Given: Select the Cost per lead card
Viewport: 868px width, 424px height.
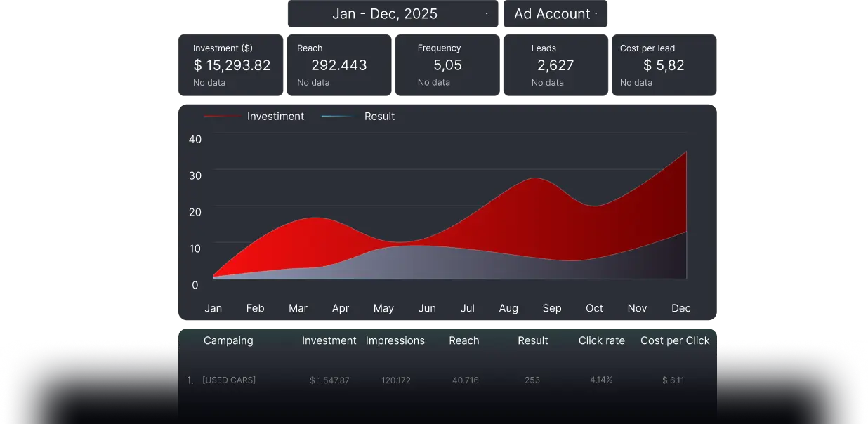Looking at the screenshot, I should point(664,65).
